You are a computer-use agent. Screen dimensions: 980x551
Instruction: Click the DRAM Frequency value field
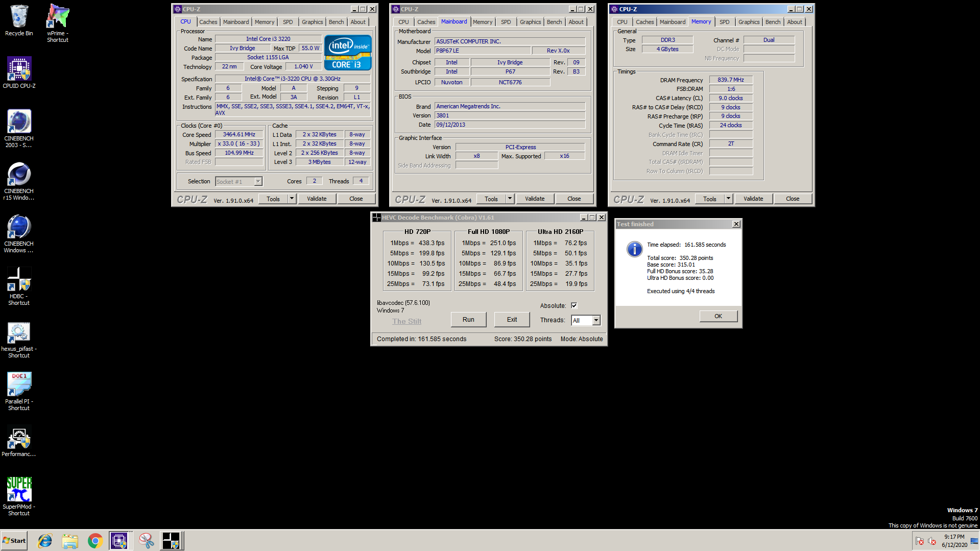click(731, 80)
